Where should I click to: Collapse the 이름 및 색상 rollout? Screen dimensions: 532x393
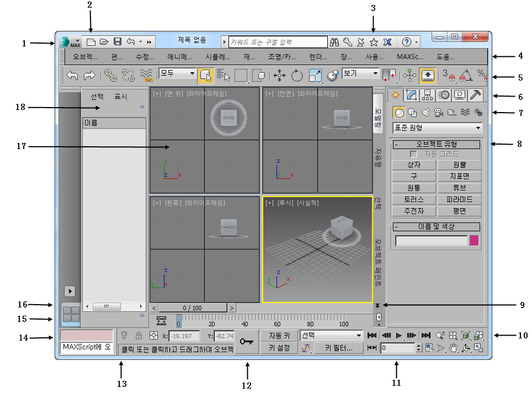437,226
